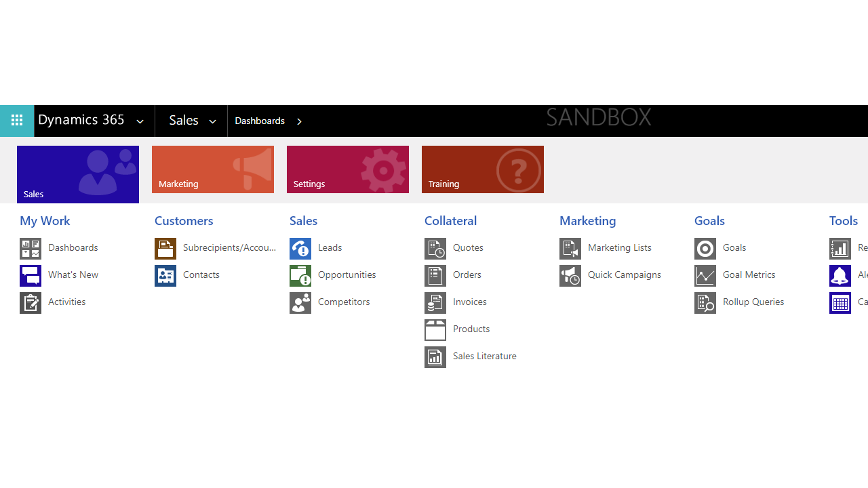Expand the Sales area dropdown in navbar

[212, 121]
